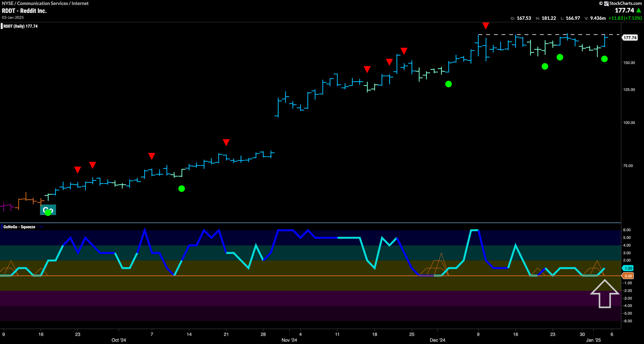This screenshot has width=644, height=344.
Task: Click the 125.00 price axis label
Action: [x=629, y=90]
